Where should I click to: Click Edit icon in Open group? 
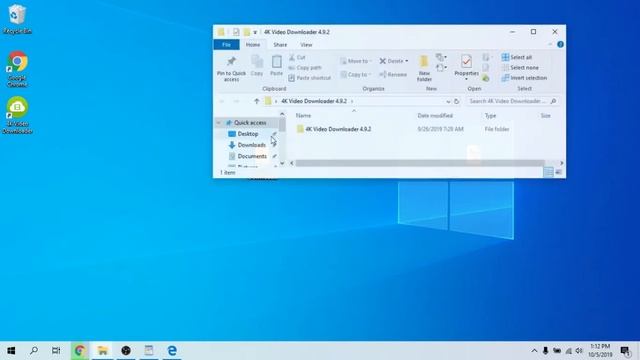[485, 68]
